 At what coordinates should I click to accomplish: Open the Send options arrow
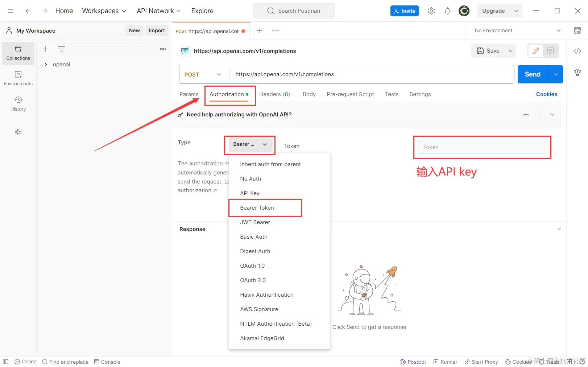556,74
